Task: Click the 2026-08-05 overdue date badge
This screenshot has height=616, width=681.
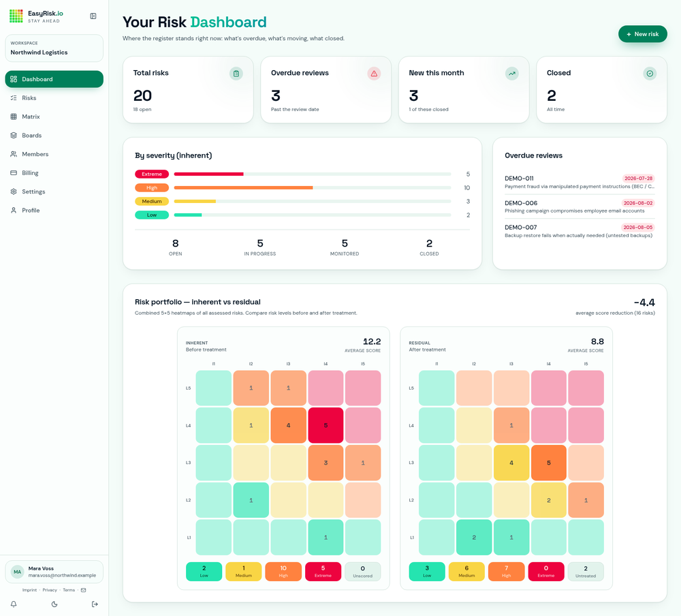Action: (x=638, y=228)
